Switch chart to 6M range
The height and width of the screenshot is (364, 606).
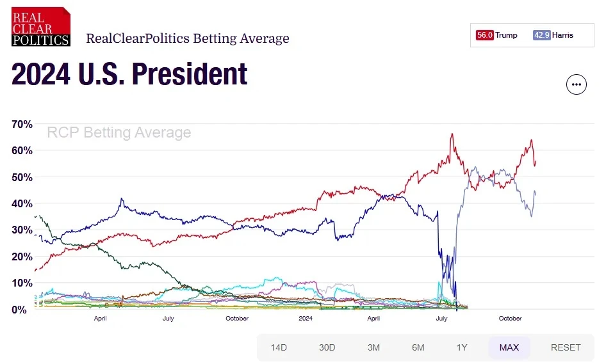coord(418,347)
